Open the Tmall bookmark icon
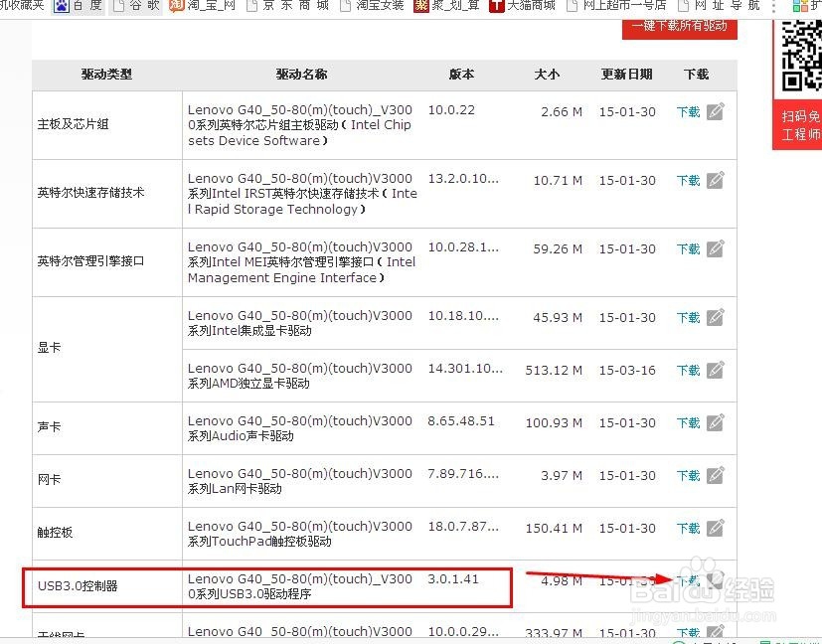 [496, 6]
